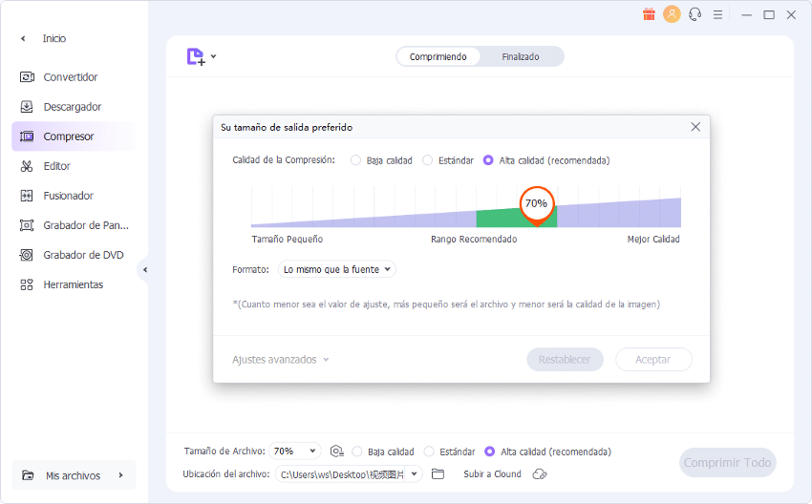Select Alta calidad (recomendada) in the dialog

coord(489,160)
